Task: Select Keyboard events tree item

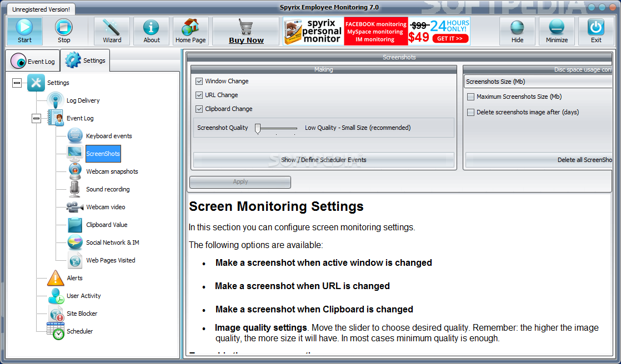Action: pyautogui.click(x=109, y=136)
